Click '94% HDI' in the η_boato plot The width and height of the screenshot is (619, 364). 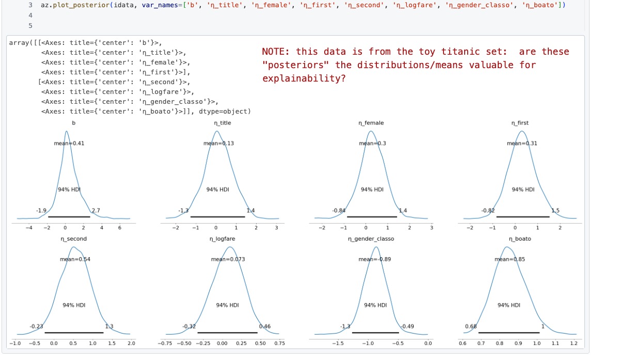tap(509, 305)
